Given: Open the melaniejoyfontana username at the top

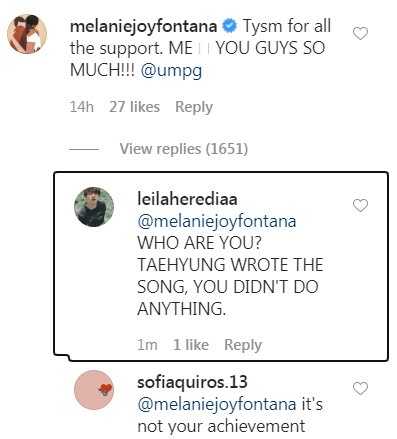Looking at the screenshot, I should tap(144, 27).
